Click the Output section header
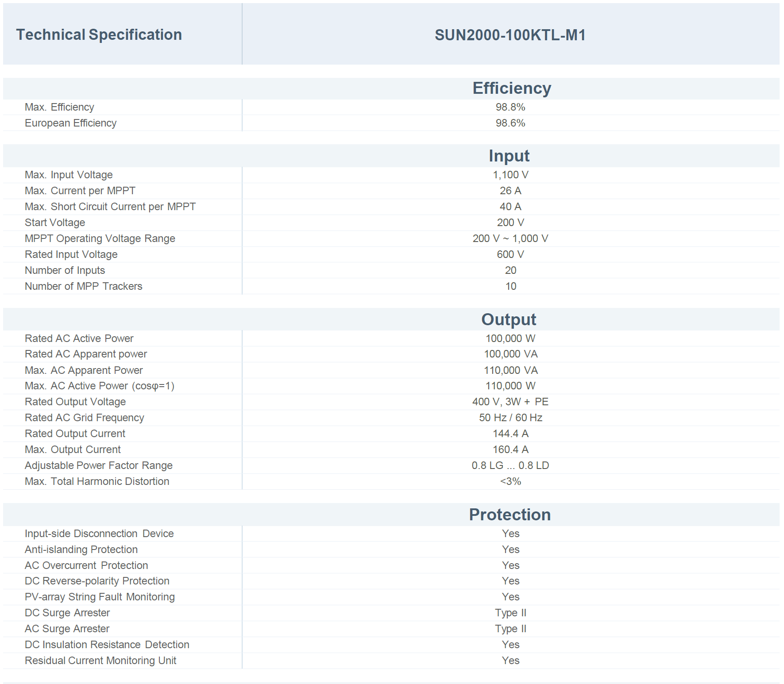 coord(509,319)
